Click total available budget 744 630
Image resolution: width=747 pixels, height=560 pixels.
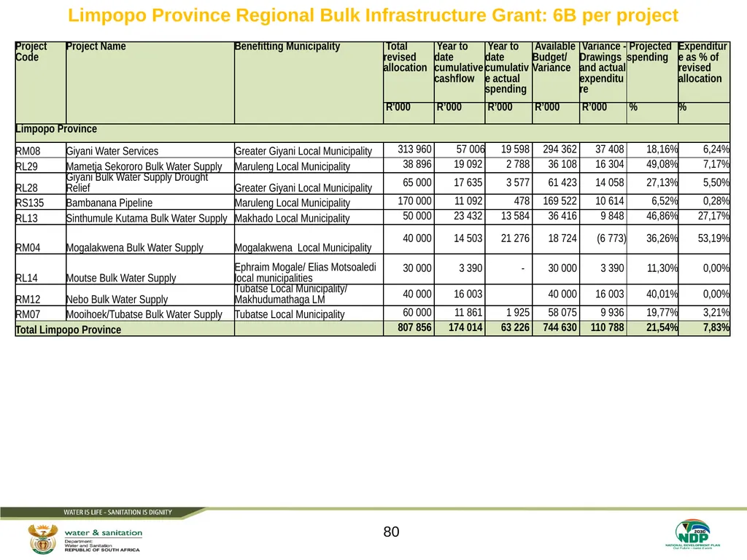(x=560, y=327)
